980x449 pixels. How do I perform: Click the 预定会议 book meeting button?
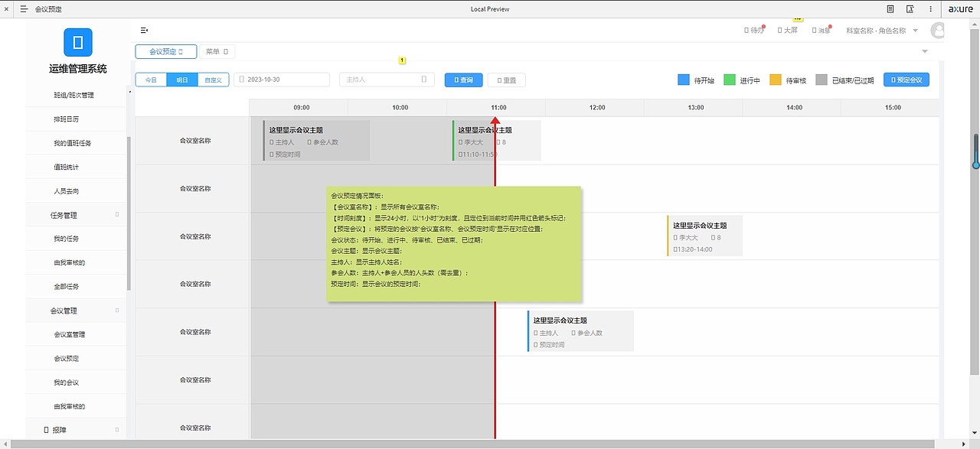click(x=906, y=80)
